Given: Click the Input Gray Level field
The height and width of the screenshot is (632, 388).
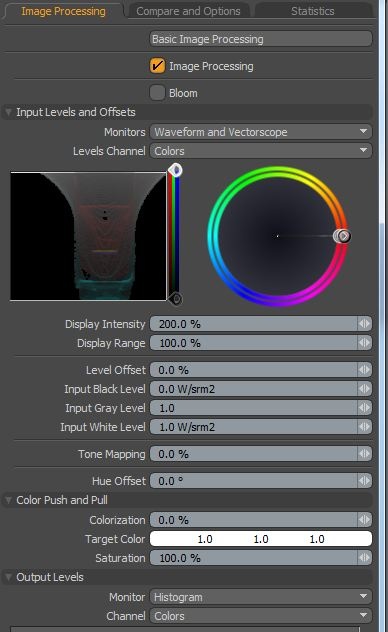Looking at the screenshot, I should tap(253, 408).
